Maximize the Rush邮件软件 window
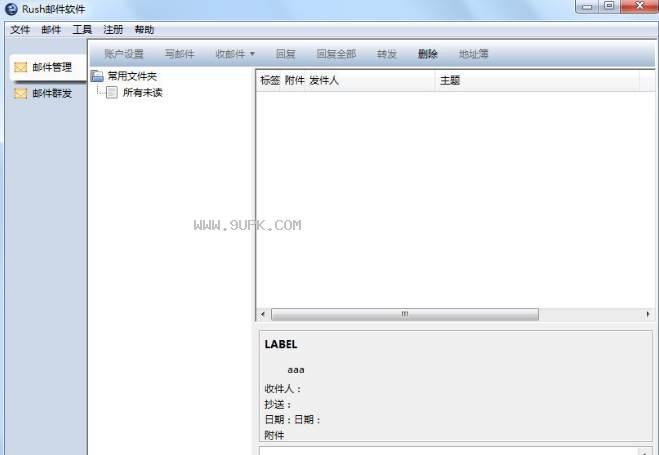Screen dimensions: 659x455 609,6
